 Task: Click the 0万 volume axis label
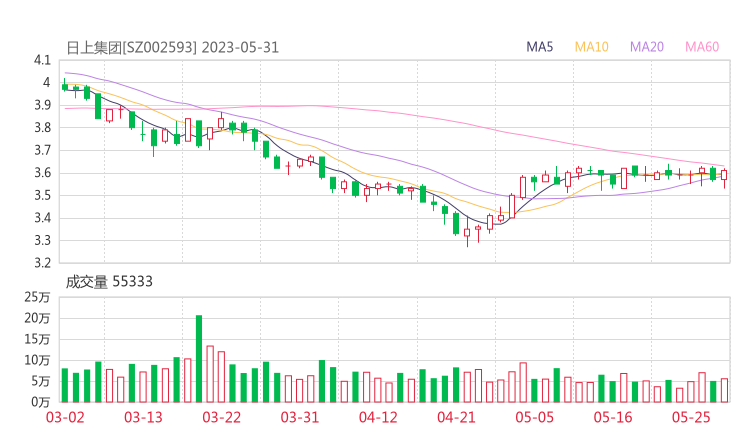tap(41, 402)
